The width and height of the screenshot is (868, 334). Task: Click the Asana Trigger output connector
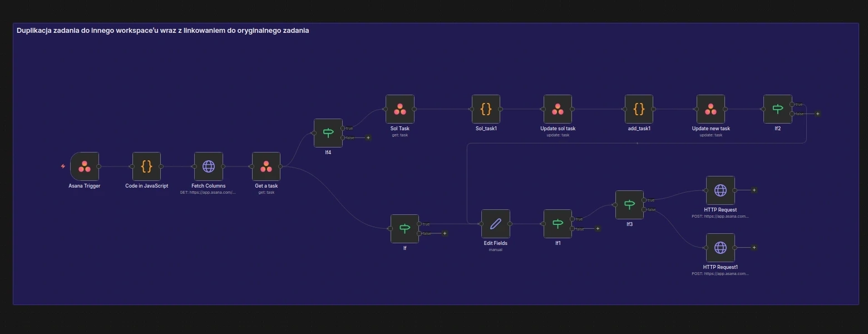tap(99, 166)
